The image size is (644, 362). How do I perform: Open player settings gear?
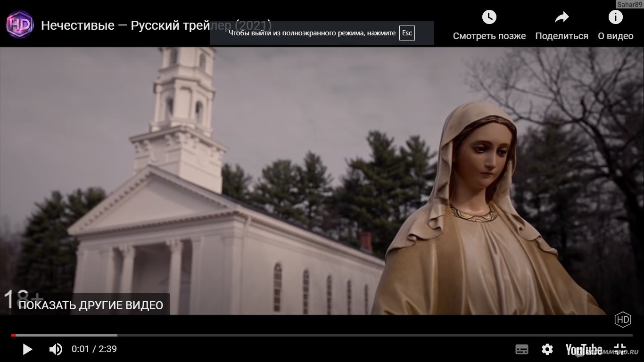tap(547, 349)
